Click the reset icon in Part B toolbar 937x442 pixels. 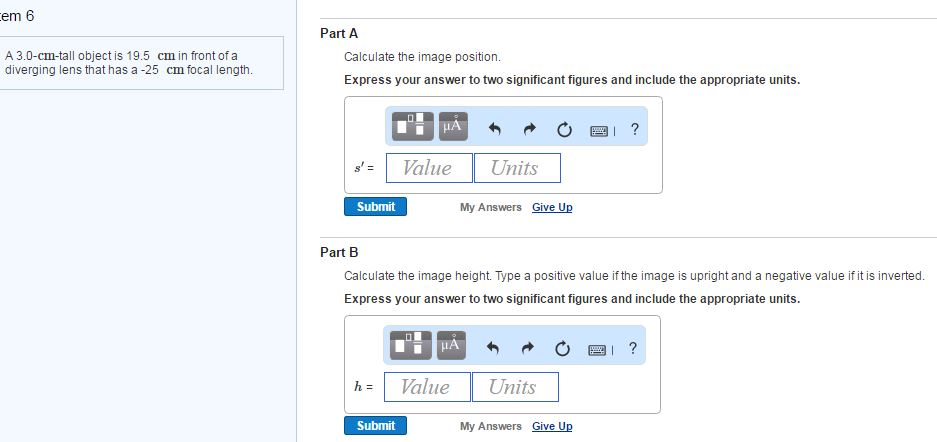(x=562, y=348)
